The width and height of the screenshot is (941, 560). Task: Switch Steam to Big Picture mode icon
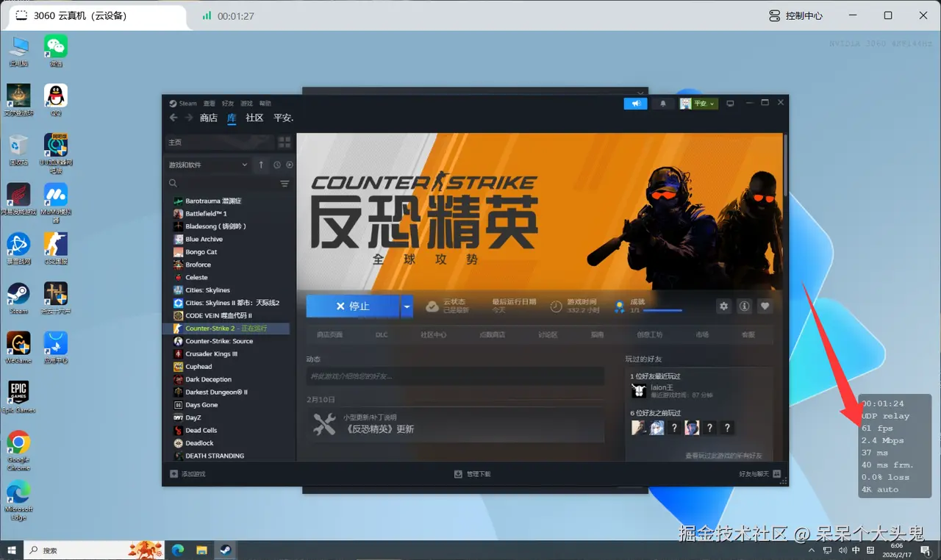pos(730,104)
